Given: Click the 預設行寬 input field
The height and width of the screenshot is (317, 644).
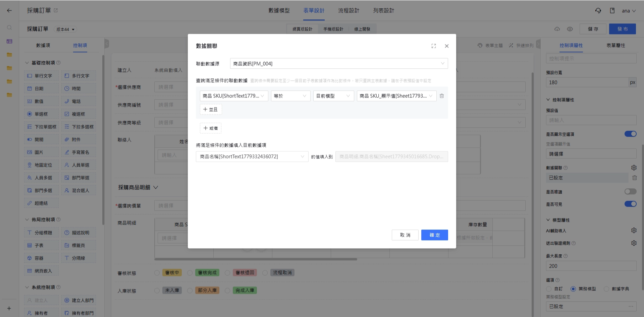Looking at the screenshot, I should click(x=587, y=82).
